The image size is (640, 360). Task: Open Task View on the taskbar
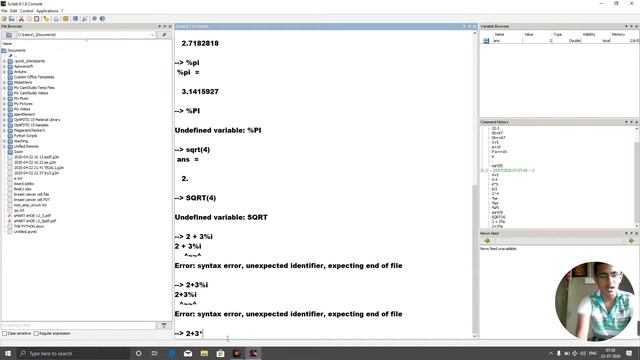tap(155, 353)
